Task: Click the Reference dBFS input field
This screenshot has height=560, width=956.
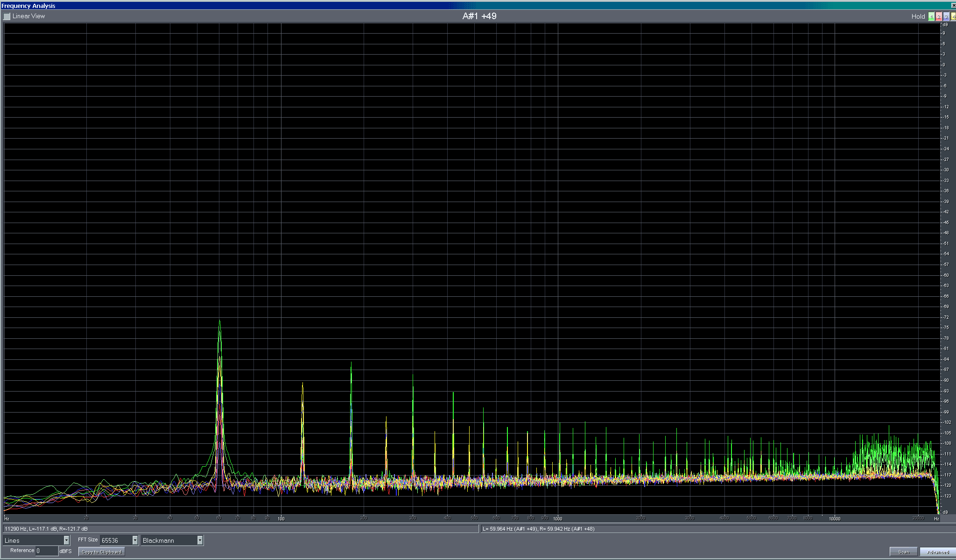Action: coord(47,551)
